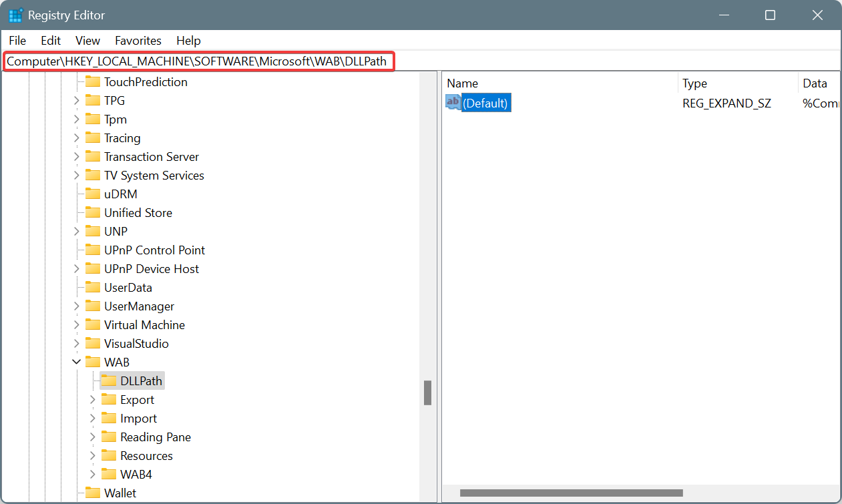Select the UserData key label

[128, 288]
